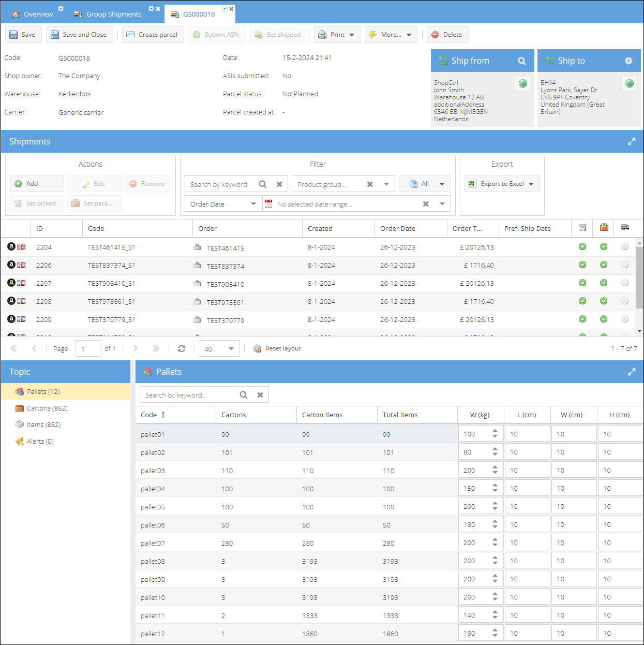
Task: Open the Export to Excel dropdown
Action: (x=502, y=184)
